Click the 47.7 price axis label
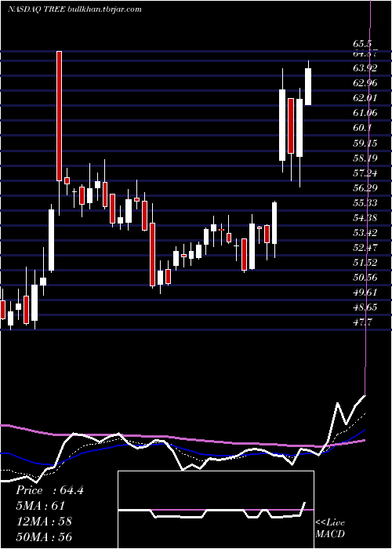This screenshot has width=392, height=549. (362, 323)
